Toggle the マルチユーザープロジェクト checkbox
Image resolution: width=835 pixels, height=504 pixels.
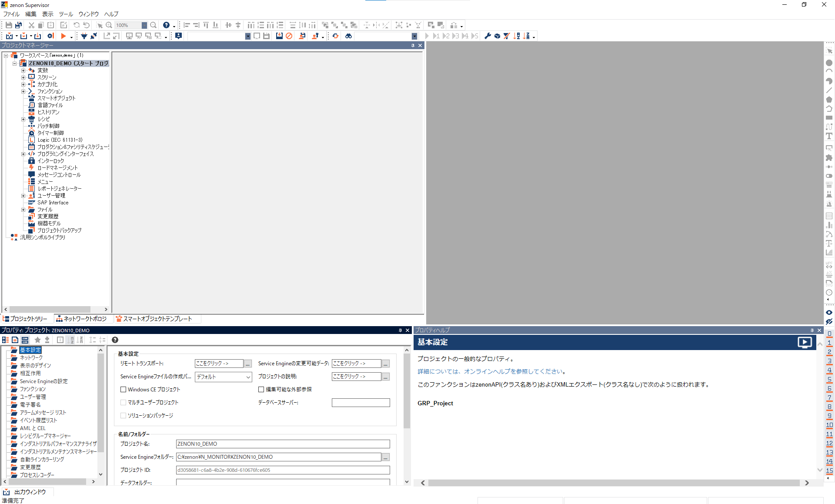coord(124,403)
